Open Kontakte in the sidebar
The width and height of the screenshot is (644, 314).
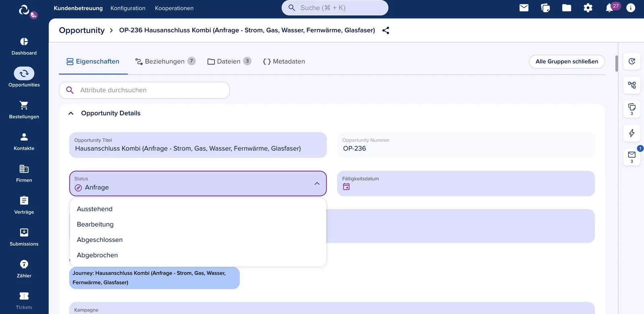coord(24,142)
